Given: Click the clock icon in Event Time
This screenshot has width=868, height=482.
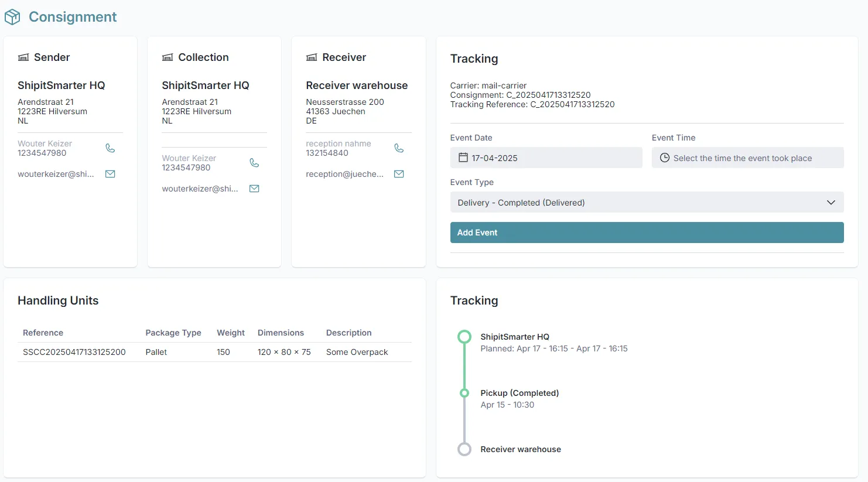Looking at the screenshot, I should point(665,158).
